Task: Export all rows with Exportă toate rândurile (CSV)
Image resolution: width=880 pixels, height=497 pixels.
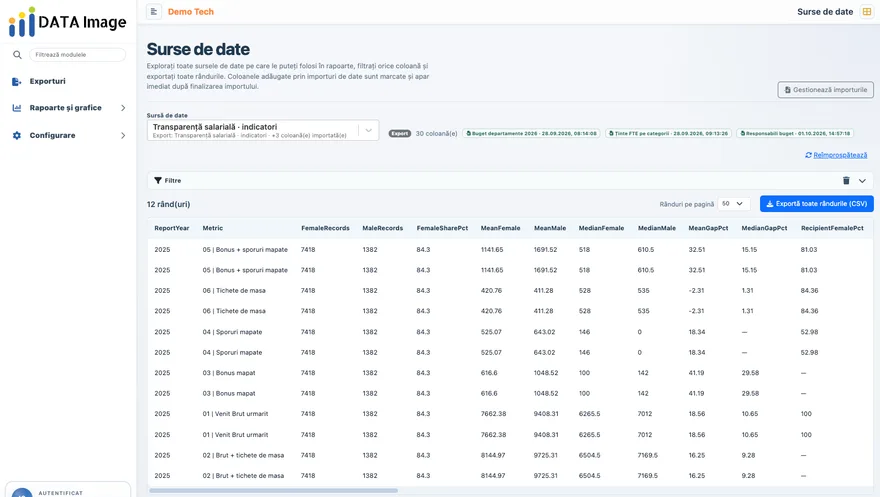Action: tap(817, 204)
